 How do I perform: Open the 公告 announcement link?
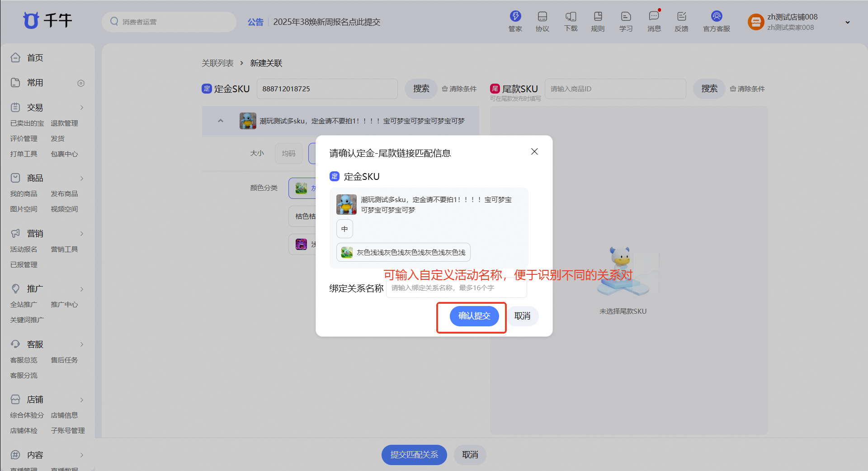pos(255,22)
